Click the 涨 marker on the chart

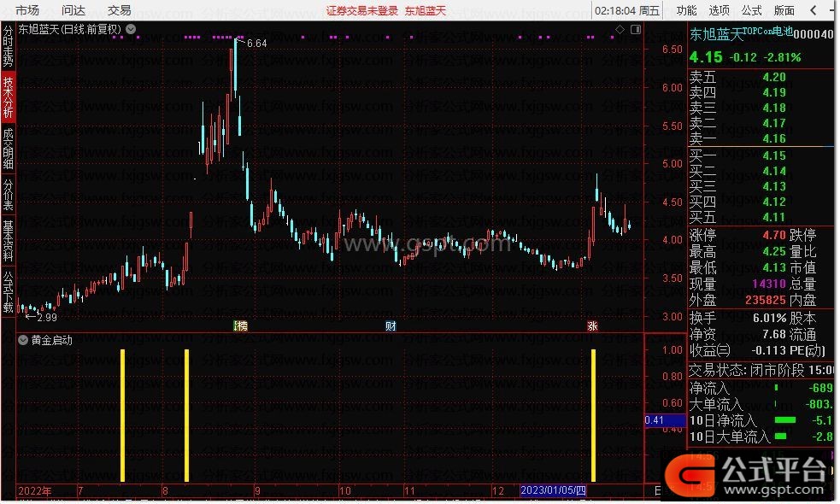pyautogui.click(x=592, y=325)
